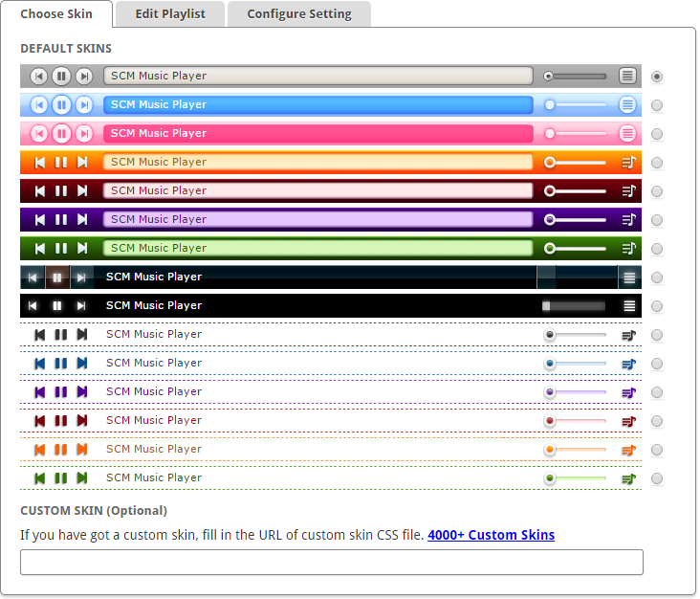This screenshot has height=599, width=700.
Task: Select the dotted red minimal skin radio button
Action: [x=657, y=421]
